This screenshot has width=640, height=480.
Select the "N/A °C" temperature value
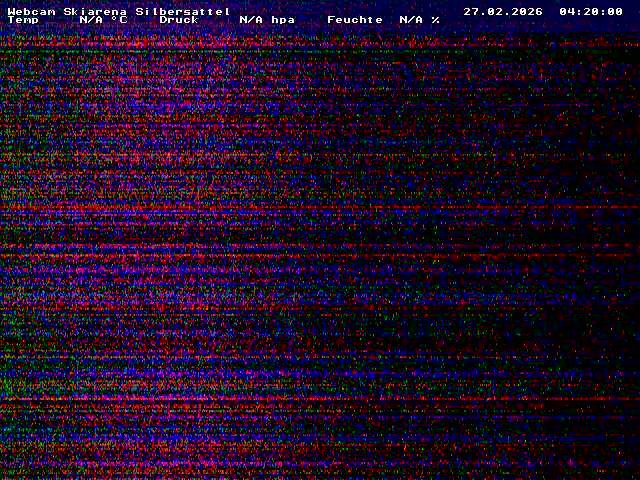pyautogui.click(x=103, y=20)
